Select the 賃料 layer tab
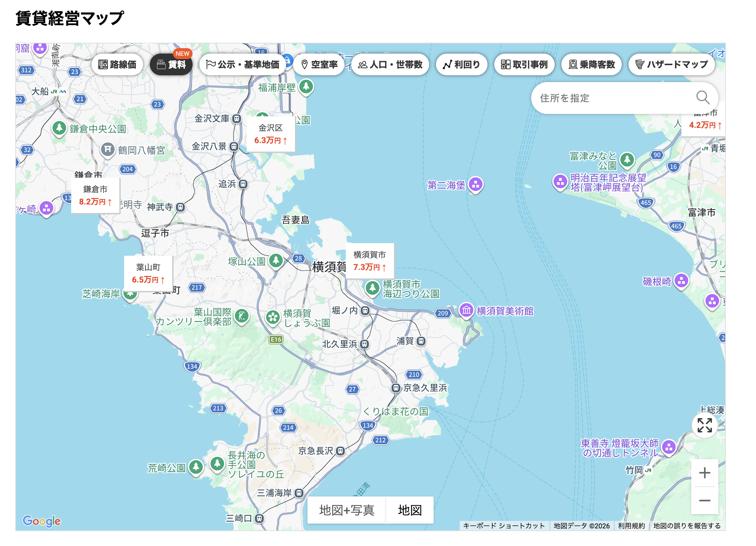Viewport: 756px width, 546px height. [172, 64]
